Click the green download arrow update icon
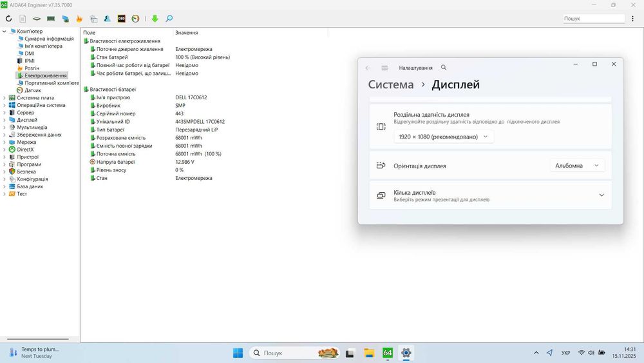The width and height of the screenshot is (644, 363). click(155, 19)
